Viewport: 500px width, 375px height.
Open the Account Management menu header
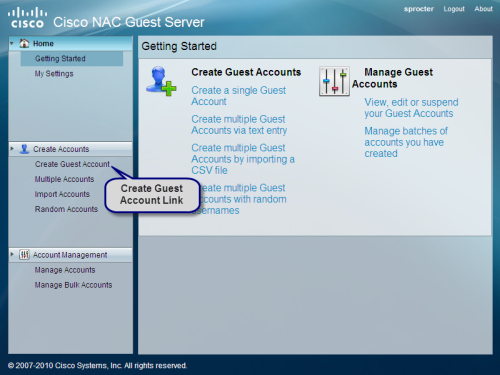pos(70,255)
